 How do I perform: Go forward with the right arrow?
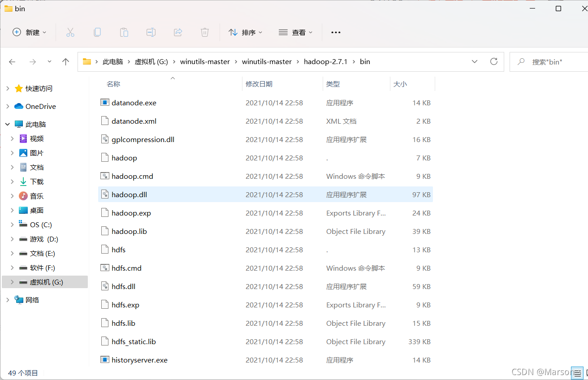[32, 62]
